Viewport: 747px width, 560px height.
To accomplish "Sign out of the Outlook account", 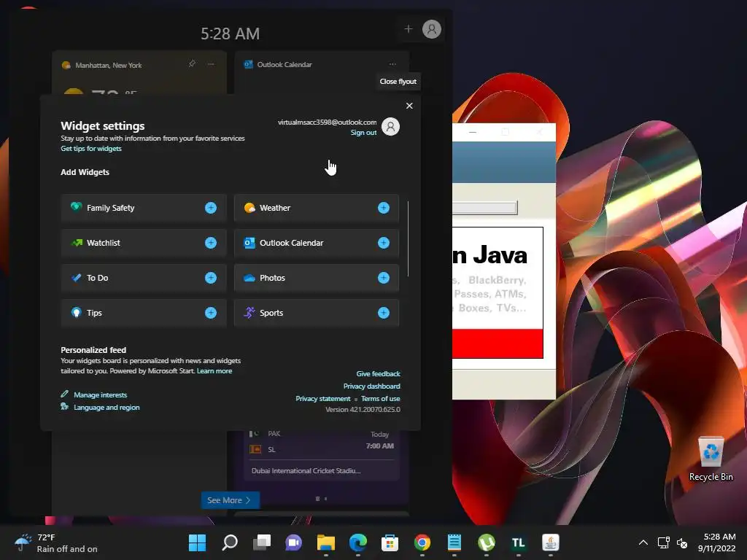I will tap(363, 133).
